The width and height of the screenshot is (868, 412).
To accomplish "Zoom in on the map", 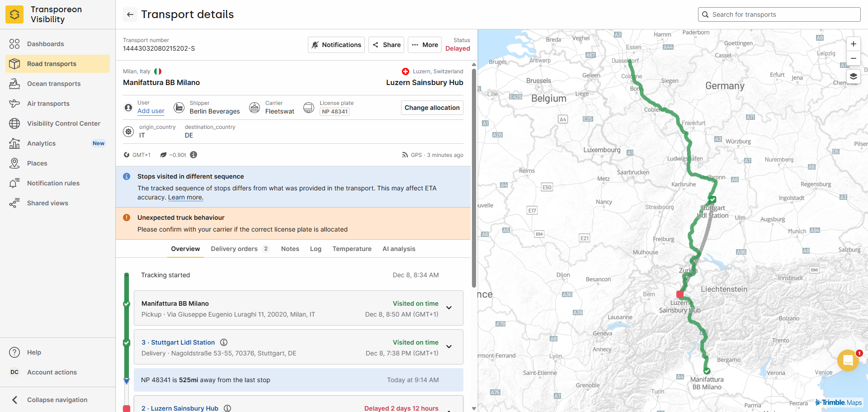I will coord(853,44).
